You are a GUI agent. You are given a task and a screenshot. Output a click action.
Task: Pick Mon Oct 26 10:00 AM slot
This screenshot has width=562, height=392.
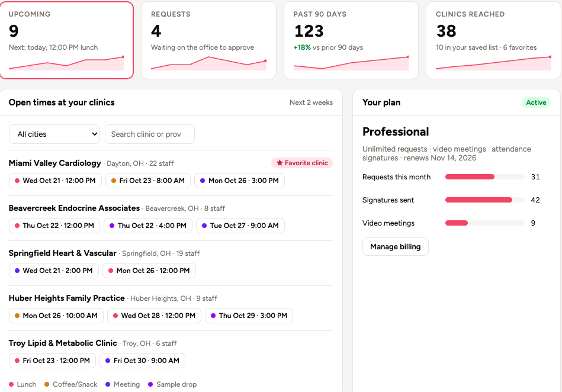coord(56,316)
